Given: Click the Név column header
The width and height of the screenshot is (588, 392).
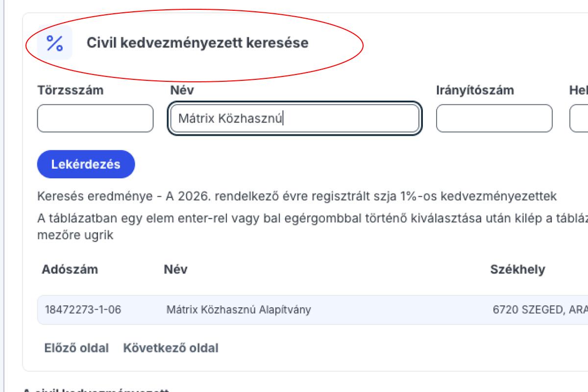Looking at the screenshot, I should (176, 269).
